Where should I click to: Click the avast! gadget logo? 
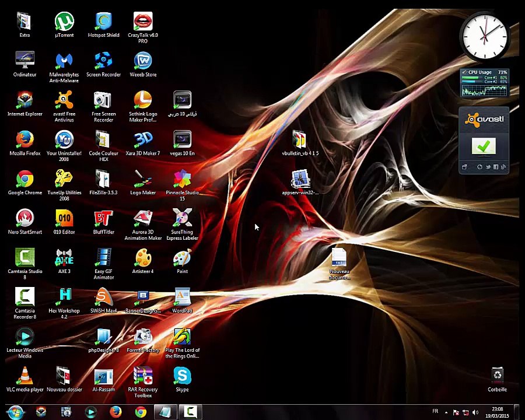(x=484, y=119)
